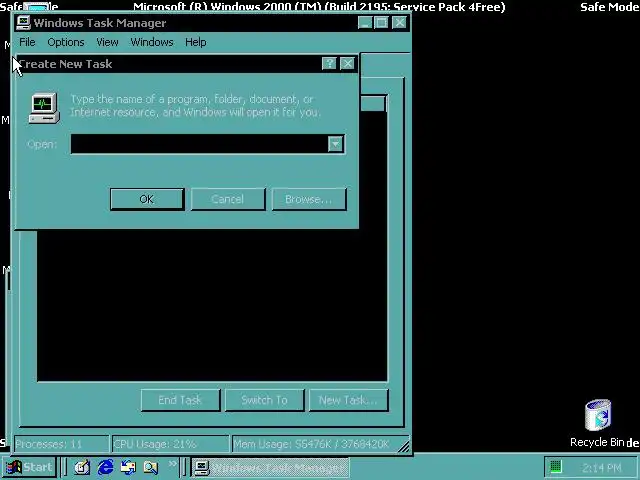The image size is (640, 480).
Task: Open the Help menu
Action: coord(196,42)
